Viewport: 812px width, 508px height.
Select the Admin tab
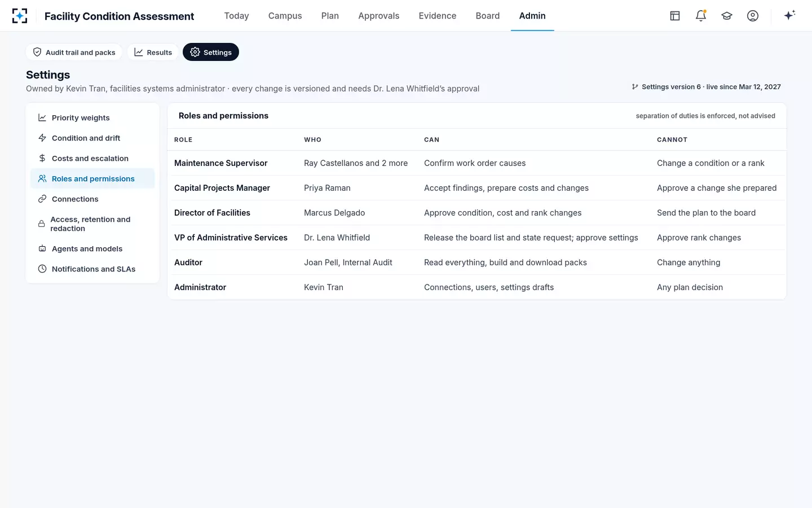532,16
